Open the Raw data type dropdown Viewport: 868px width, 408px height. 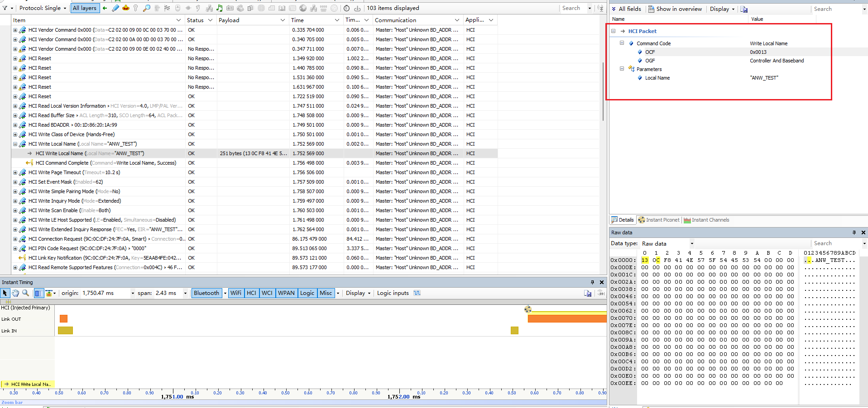coord(692,243)
